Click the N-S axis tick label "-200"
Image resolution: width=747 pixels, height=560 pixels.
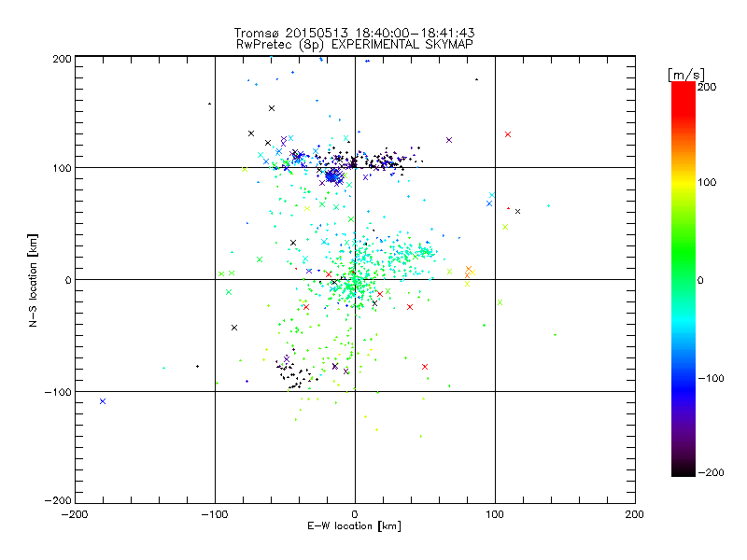point(58,500)
